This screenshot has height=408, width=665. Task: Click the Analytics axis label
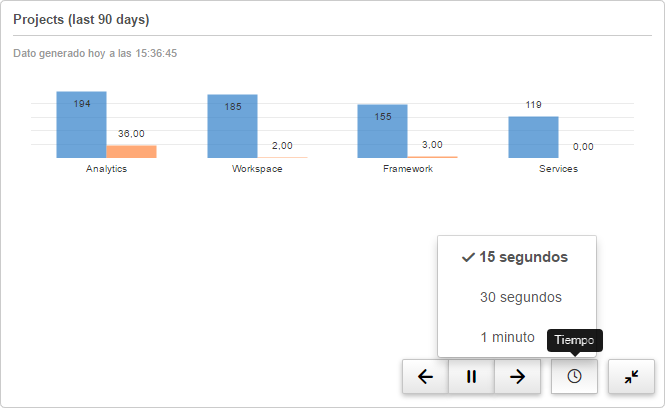pyautogui.click(x=106, y=169)
